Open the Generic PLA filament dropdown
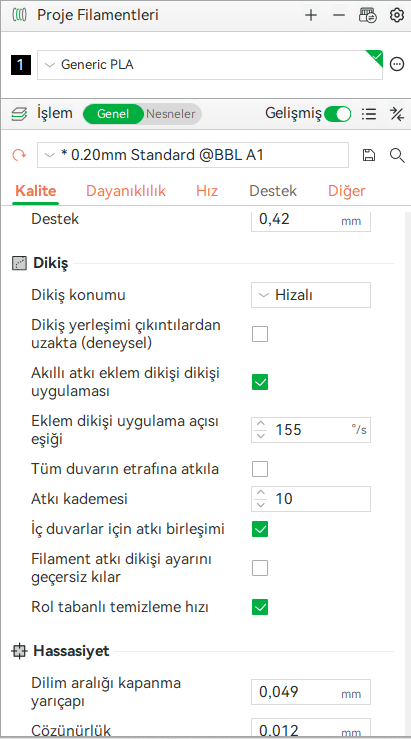This screenshot has height=739, width=411. click(x=210, y=65)
